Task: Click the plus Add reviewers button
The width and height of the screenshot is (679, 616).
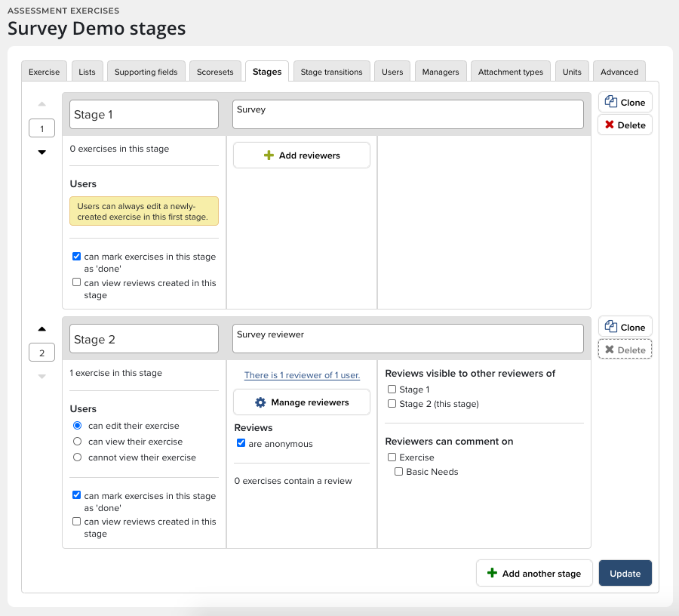Action: coord(301,156)
